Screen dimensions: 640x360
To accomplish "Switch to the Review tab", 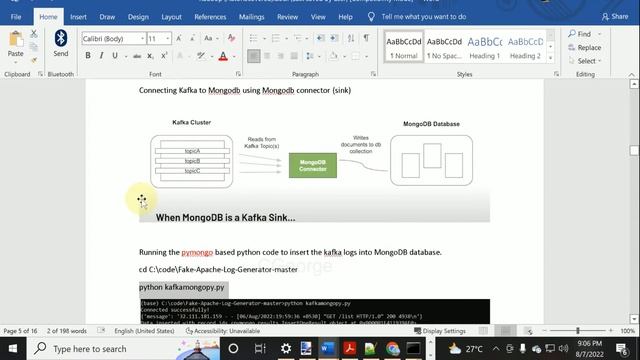I will point(287,17).
